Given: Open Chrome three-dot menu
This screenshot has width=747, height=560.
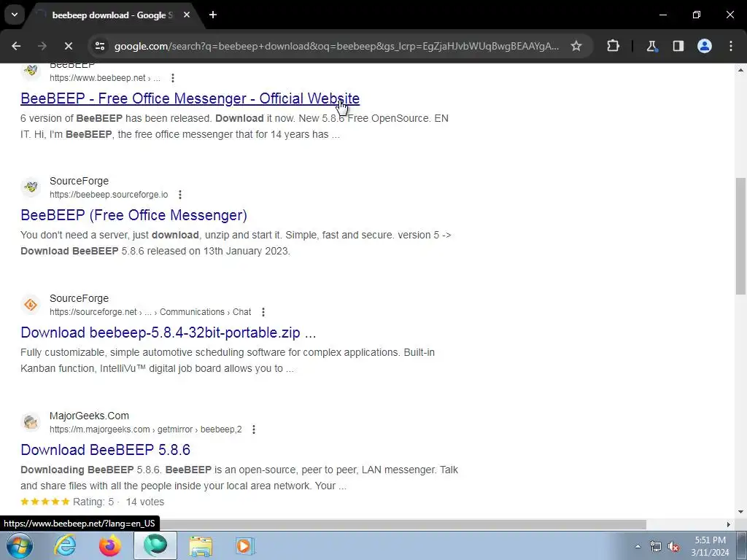Looking at the screenshot, I should [x=731, y=46].
